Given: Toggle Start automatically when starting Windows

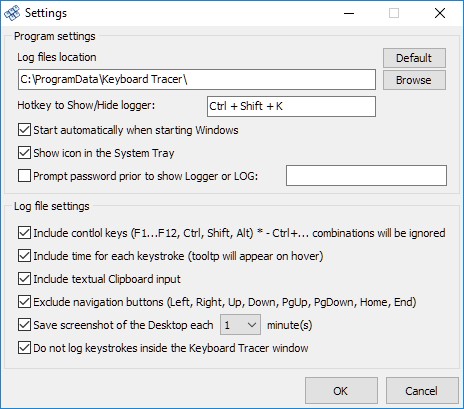Looking at the screenshot, I should click(x=24, y=130).
